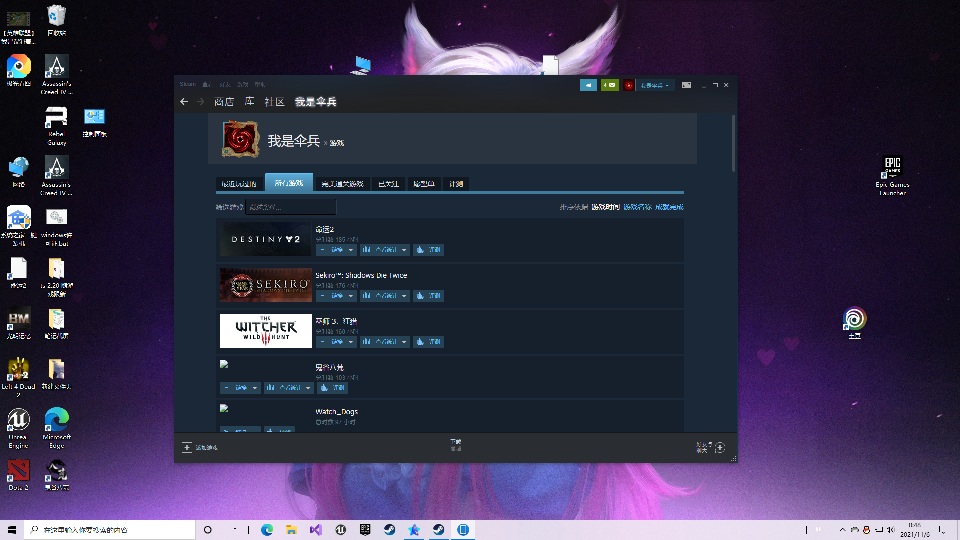This screenshot has width=960, height=540.
Task: Click the thumbs-up review button for Sekiro
Action: tap(428, 296)
